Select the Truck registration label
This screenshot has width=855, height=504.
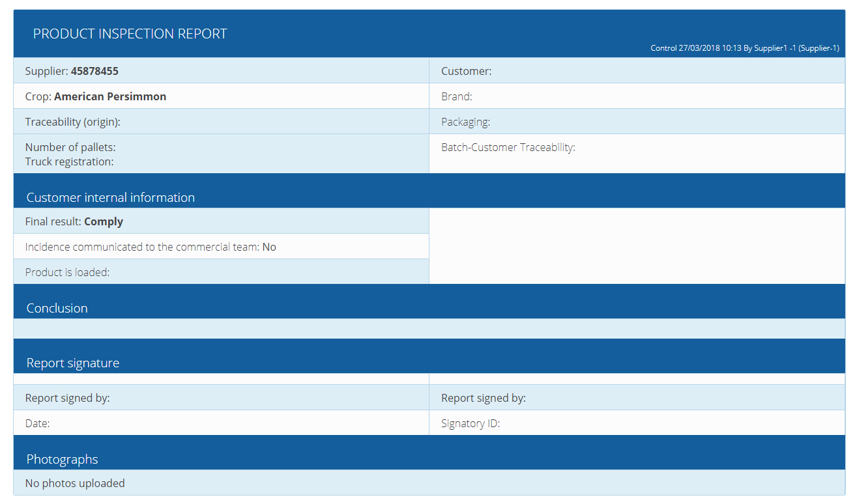(69, 161)
